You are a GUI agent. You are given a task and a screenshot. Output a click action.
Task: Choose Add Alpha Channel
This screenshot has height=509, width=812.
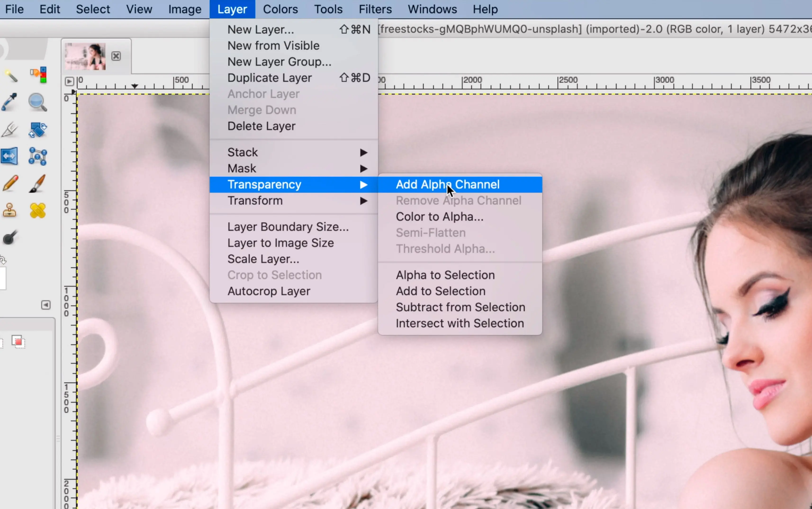click(448, 184)
